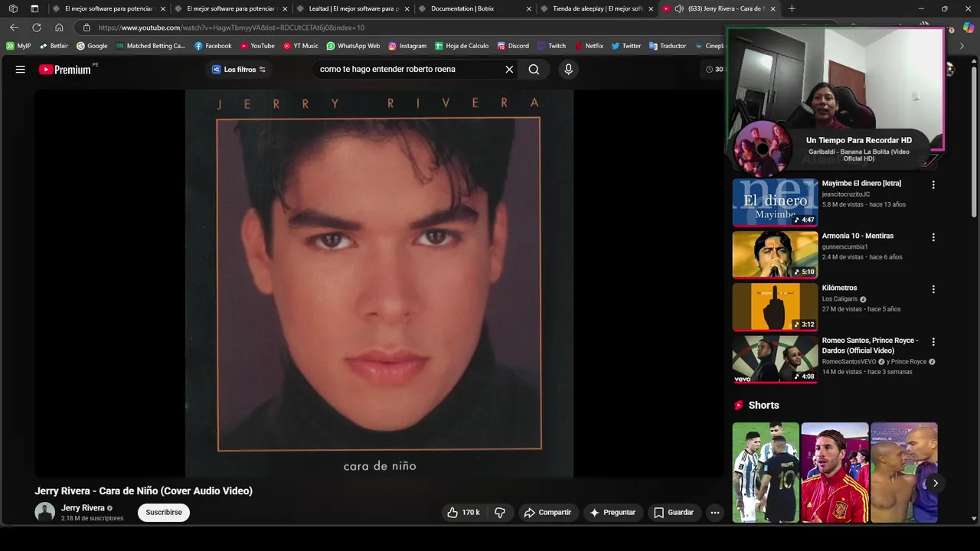Open the Sergio Ramos red jersey Short
This screenshot has height=551, width=980.
(x=835, y=472)
